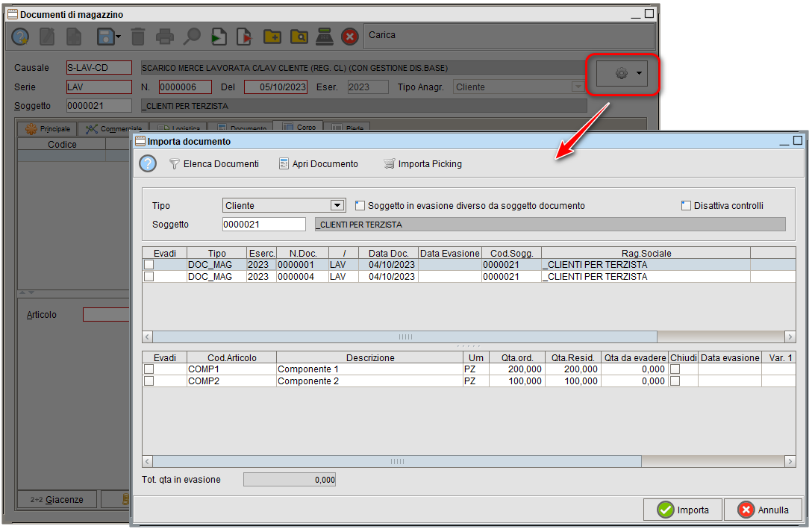Click the cash register toolbar icon
Screen dimensions: 812x529
324,36
